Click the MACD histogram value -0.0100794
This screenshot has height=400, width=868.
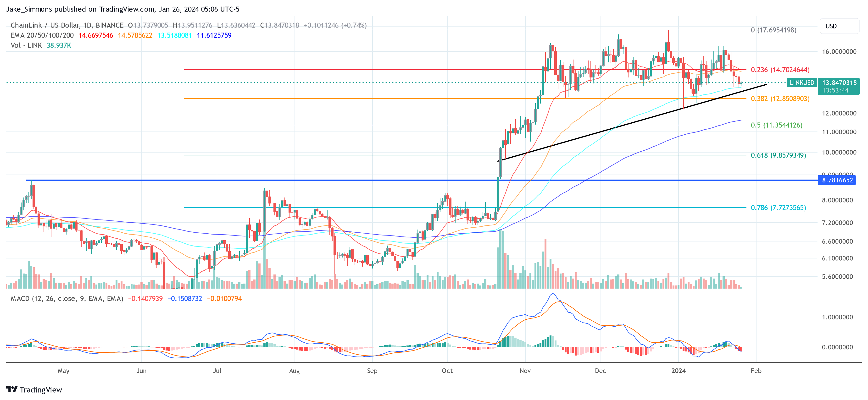click(x=224, y=299)
